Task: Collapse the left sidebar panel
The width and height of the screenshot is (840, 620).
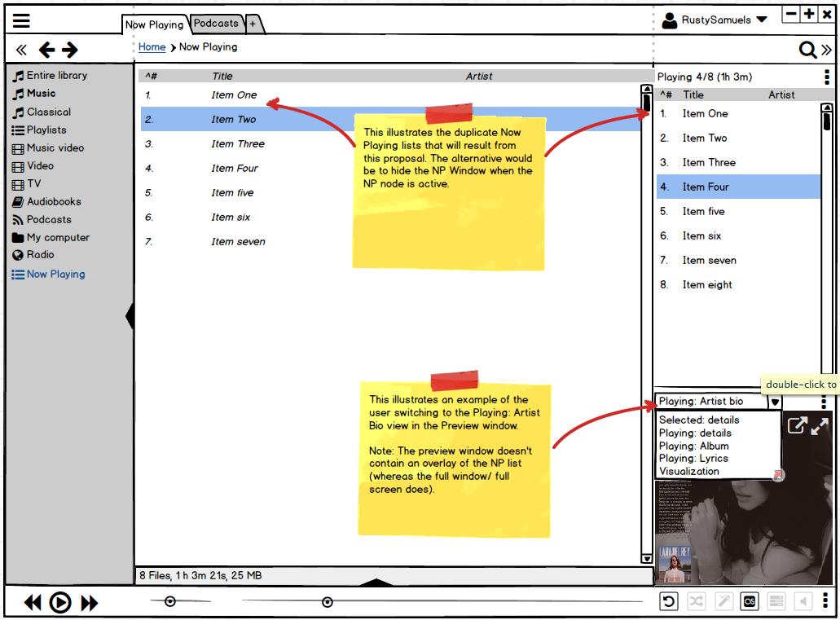Action: tap(130, 315)
